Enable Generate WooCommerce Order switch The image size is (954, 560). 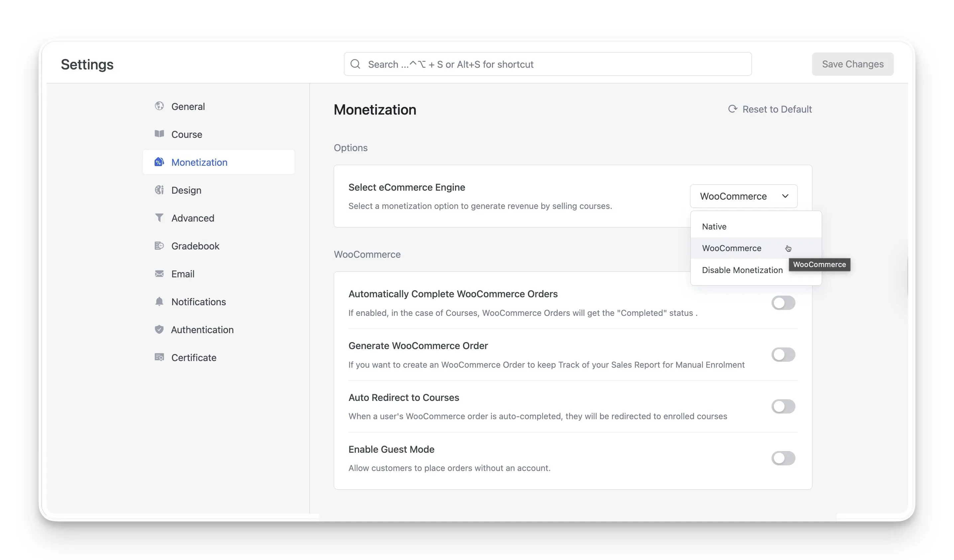(783, 354)
